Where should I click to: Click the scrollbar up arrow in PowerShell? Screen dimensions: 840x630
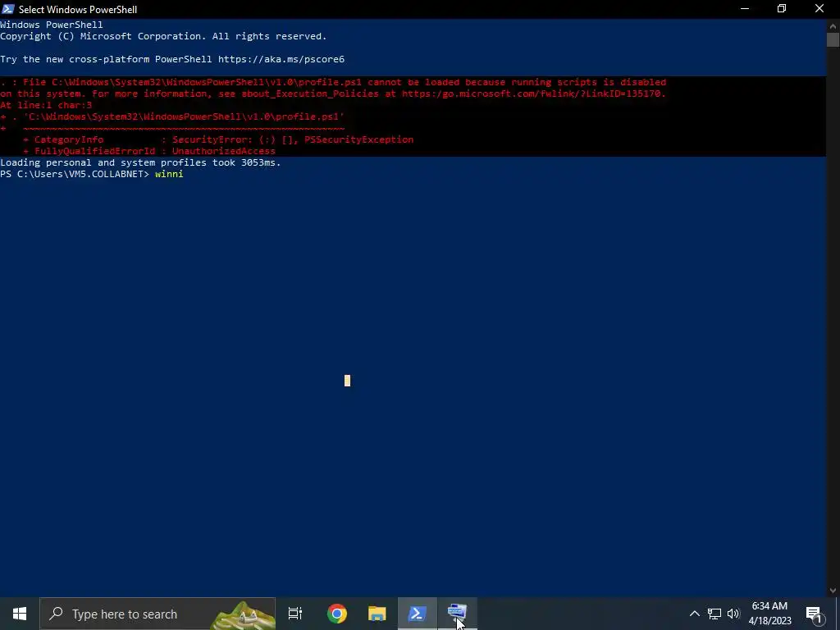click(x=833, y=25)
